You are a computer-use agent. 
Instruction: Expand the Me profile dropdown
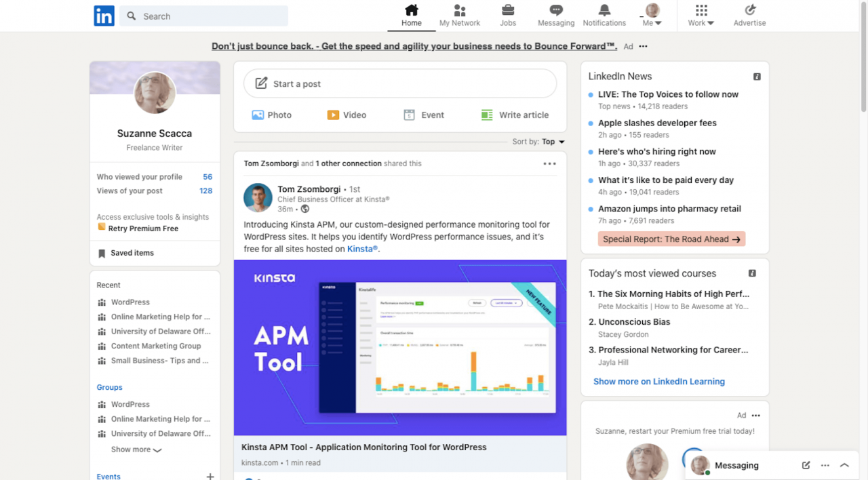pos(650,16)
